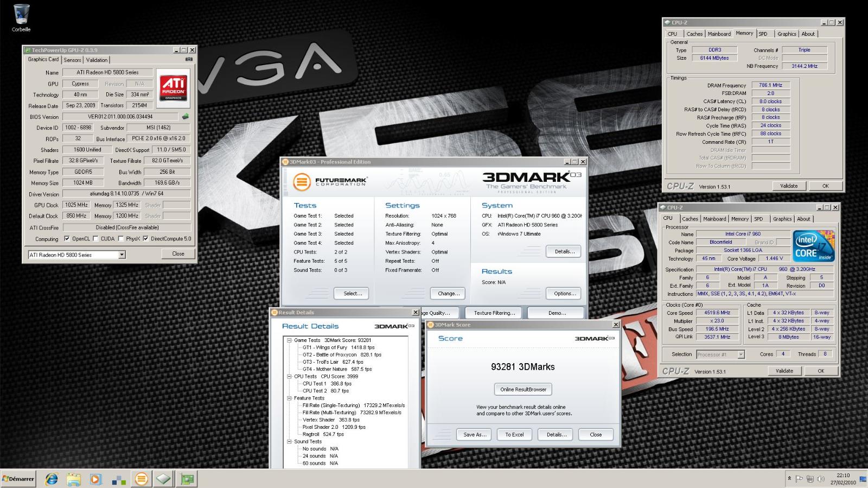
Task: Open Mainboard tab in lower CPU-Z window
Action: click(714, 219)
